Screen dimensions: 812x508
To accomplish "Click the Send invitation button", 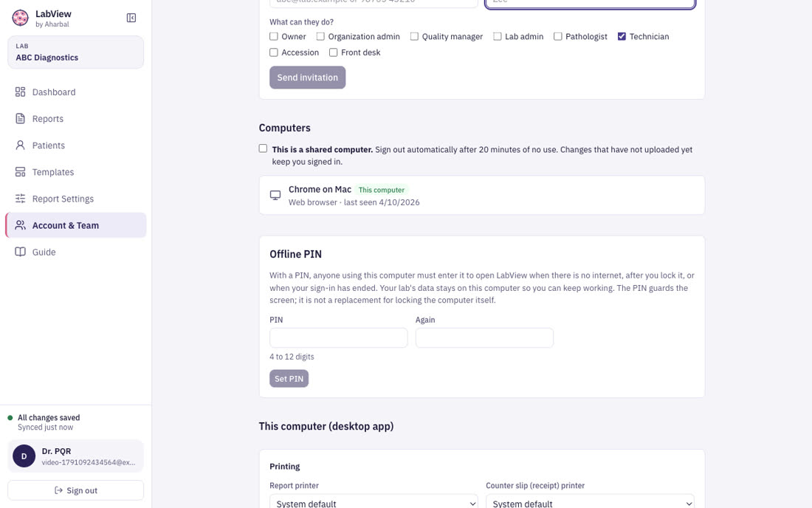I will click(x=308, y=78).
